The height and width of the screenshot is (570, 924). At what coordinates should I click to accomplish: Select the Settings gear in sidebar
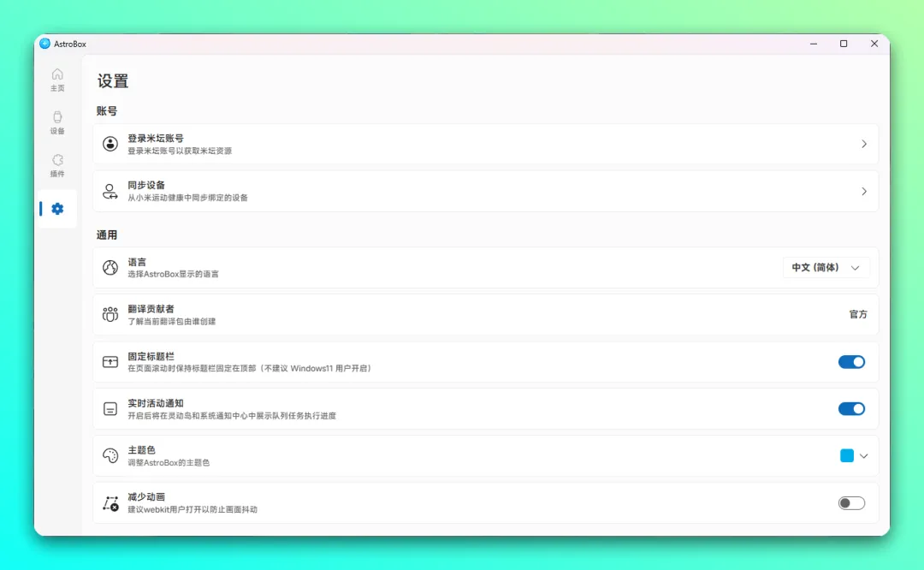click(57, 209)
